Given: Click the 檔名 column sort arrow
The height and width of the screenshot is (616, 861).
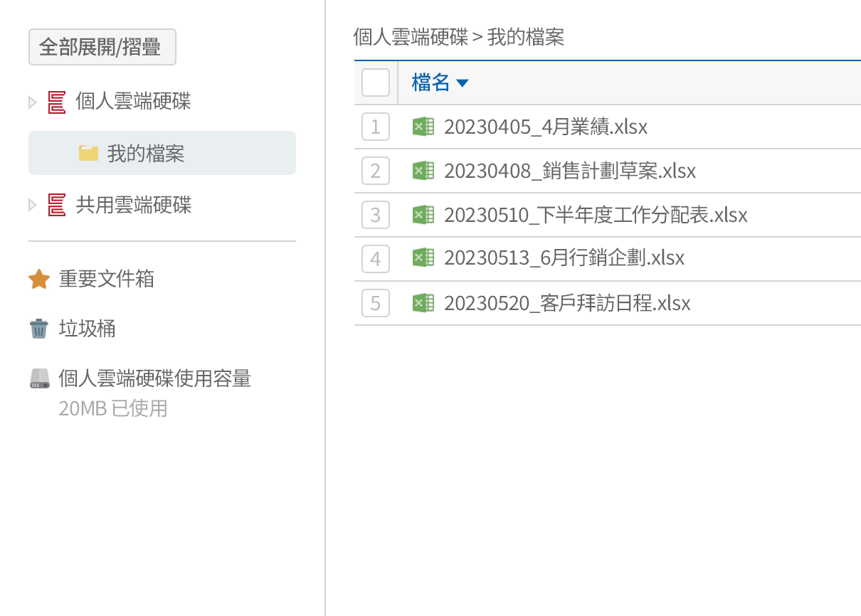Looking at the screenshot, I should click(x=462, y=83).
